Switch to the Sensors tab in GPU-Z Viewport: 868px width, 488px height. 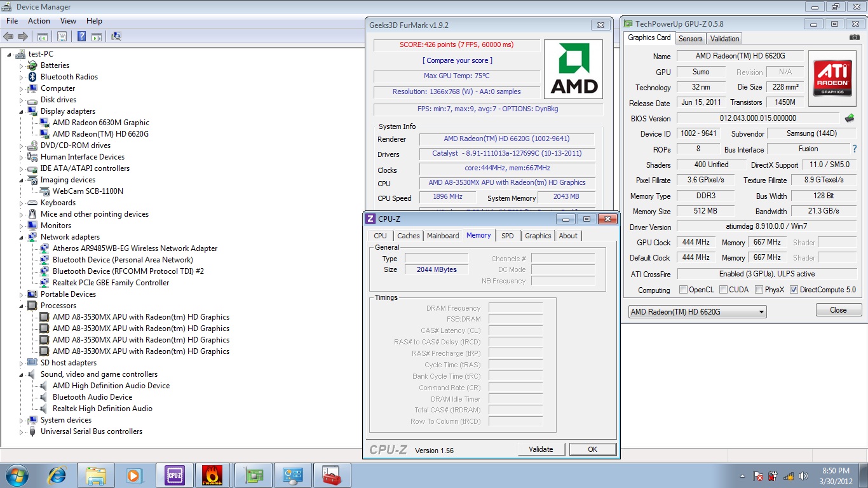point(690,39)
